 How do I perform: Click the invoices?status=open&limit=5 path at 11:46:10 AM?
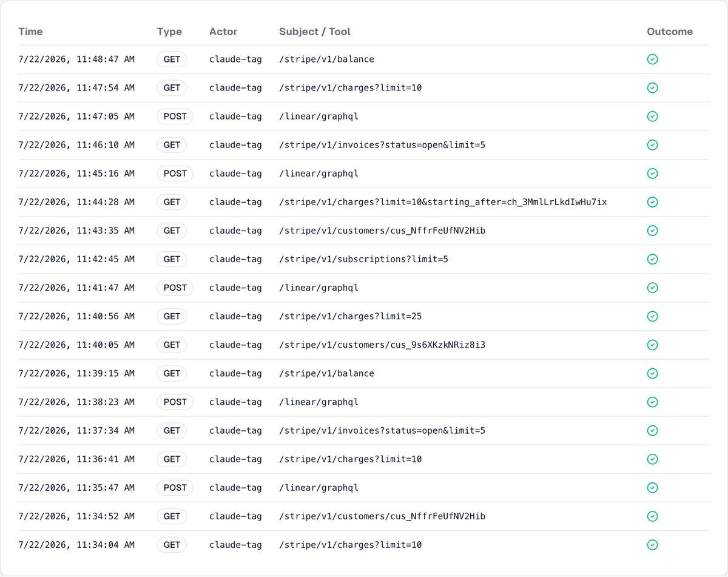tap(382, 145)
